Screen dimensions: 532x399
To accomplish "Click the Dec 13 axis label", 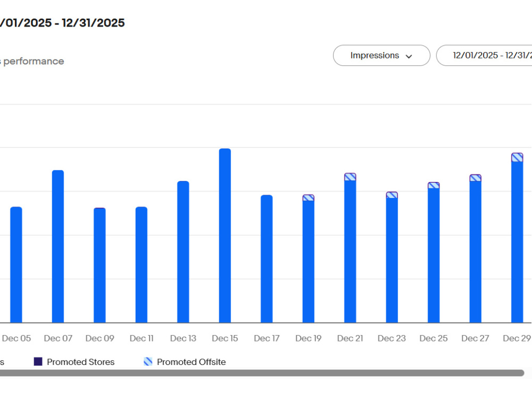I will tap(183, 338).
